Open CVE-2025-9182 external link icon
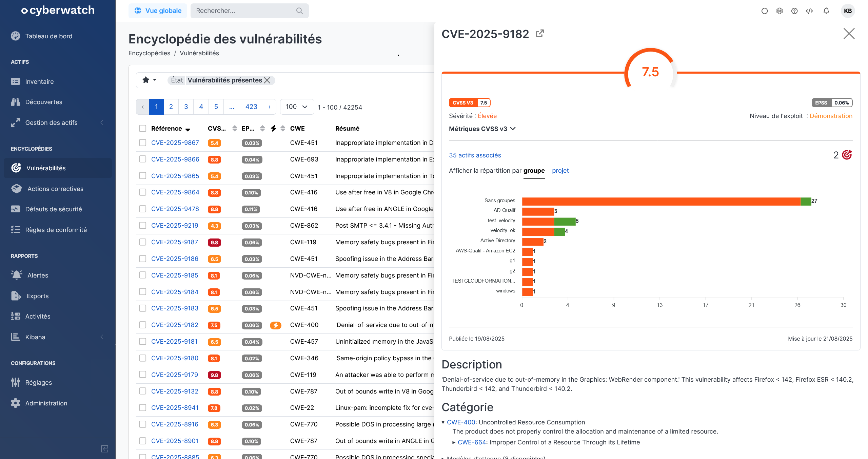The height and width of the screenshot is (459, 868). pos(540,34)
